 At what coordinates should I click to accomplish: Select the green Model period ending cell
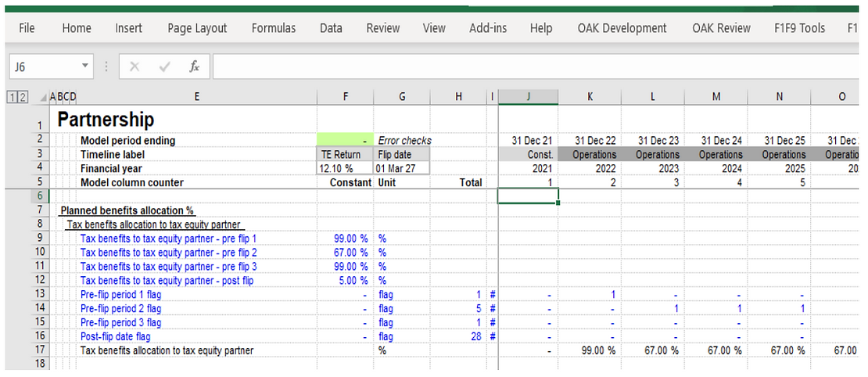345,141
